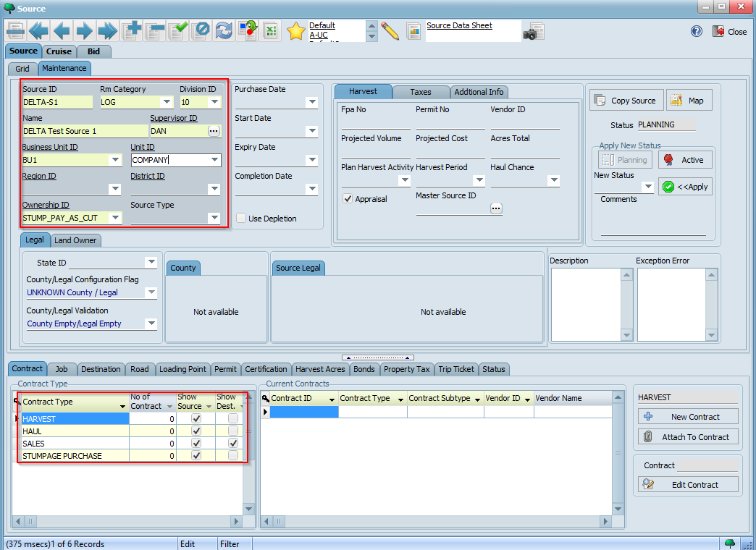Image resolution: width=756 pixels, height=550 pixels.
Task: Open the Destination tab
Action: tap(100, 369)
